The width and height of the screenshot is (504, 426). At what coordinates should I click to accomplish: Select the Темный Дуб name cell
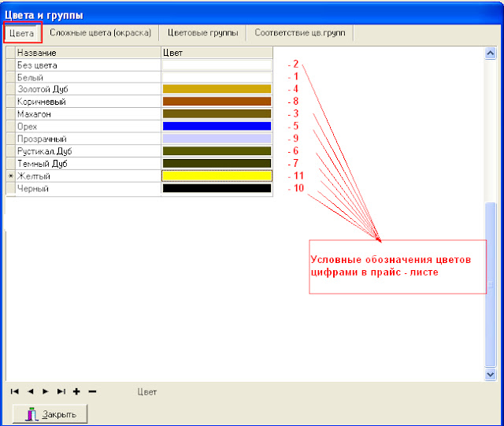pyautogui.click(x=88, y=163)
